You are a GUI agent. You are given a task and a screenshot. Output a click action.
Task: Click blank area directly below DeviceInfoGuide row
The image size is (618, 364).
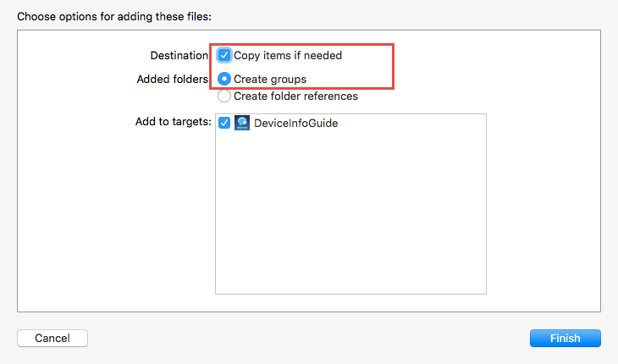(x=296, y=144)
